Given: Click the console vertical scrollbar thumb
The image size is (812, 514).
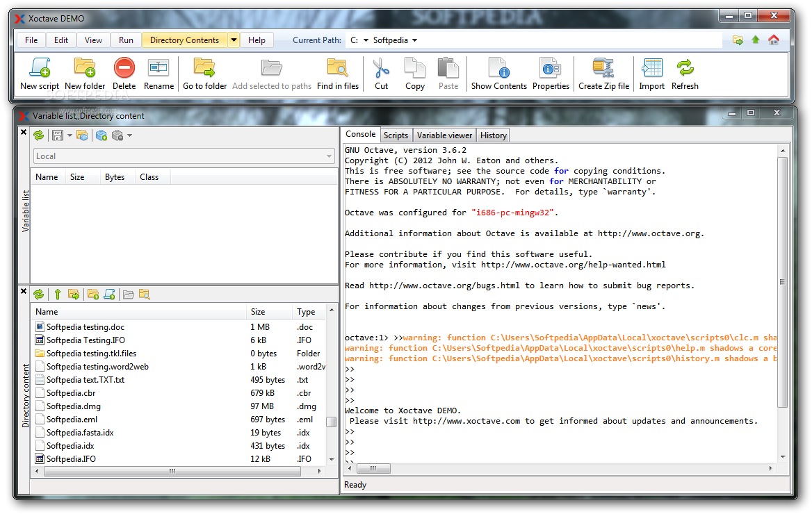Looking at the screenshot, I should [x=783, y=282].
